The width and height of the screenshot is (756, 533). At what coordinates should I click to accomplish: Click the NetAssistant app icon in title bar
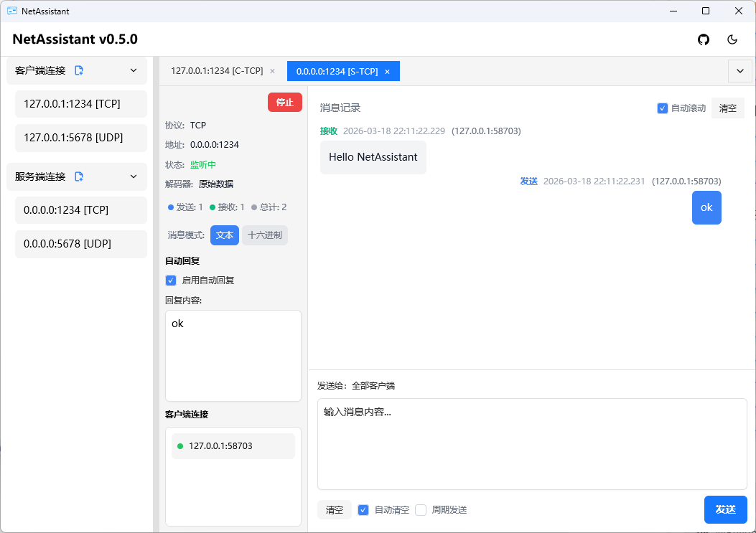pyautogui.click(x=12, y=11)
